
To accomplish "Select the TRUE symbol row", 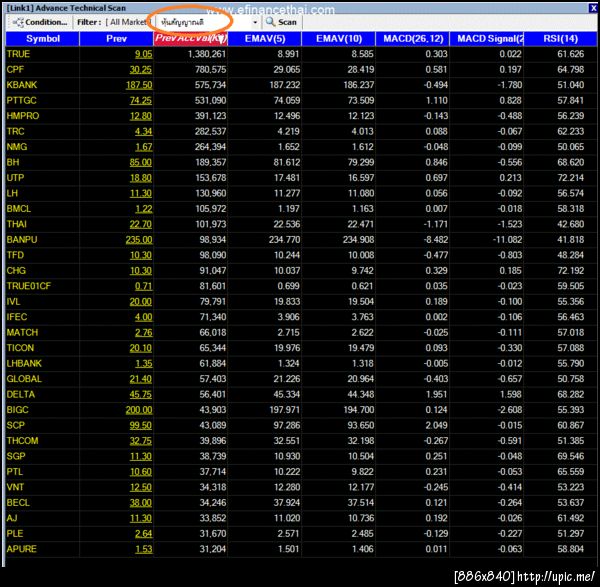I will coord(301,54).
